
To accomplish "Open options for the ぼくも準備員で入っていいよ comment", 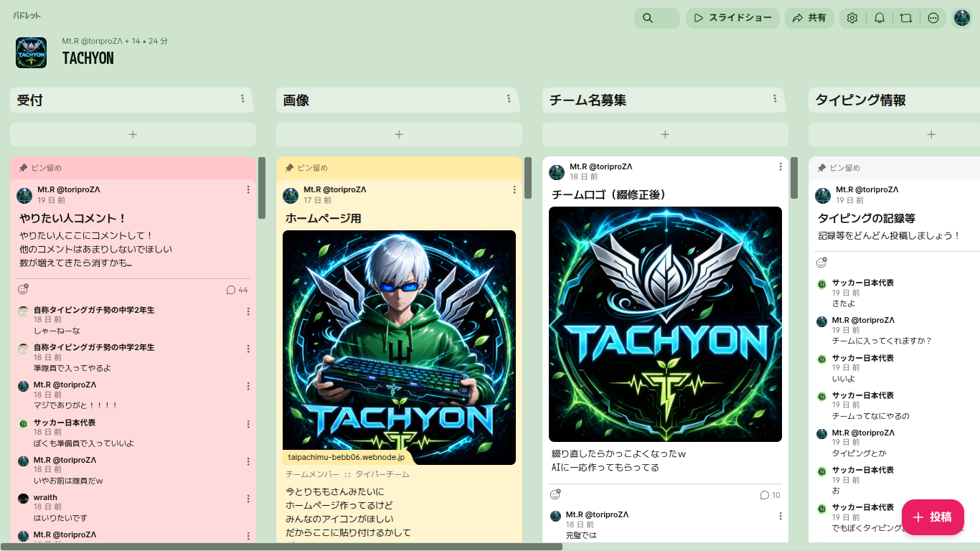I will [248, 424].
